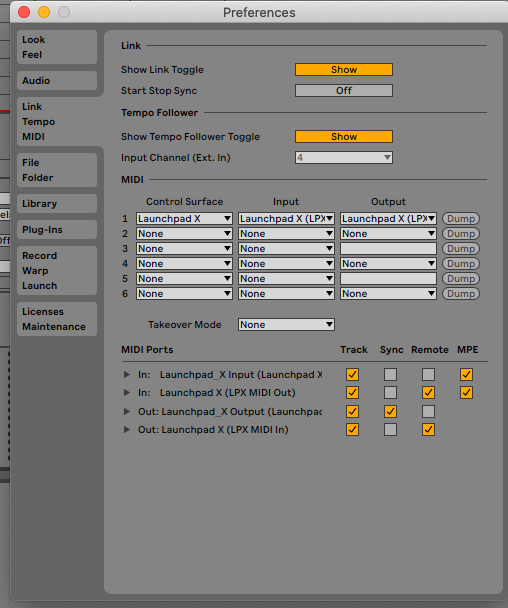This screenshot has height=608, width=508.
Task: Minimize Preferences with the yellow button
Action: pos(44,12)
